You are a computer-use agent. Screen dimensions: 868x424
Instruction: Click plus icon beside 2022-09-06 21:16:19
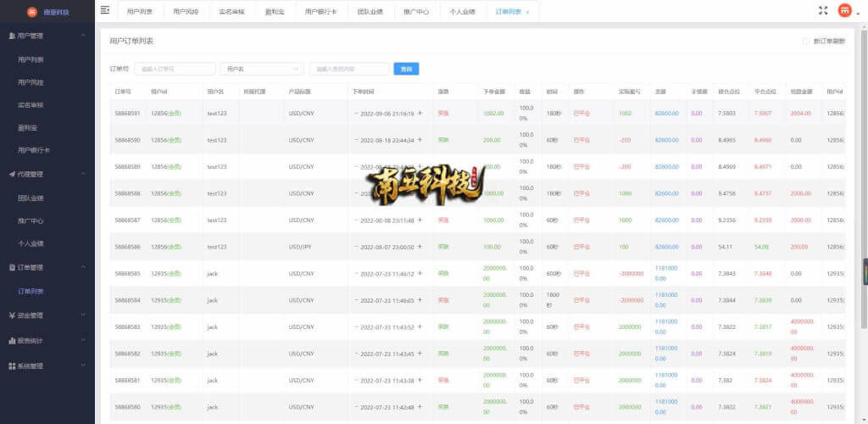click(420, 113)
